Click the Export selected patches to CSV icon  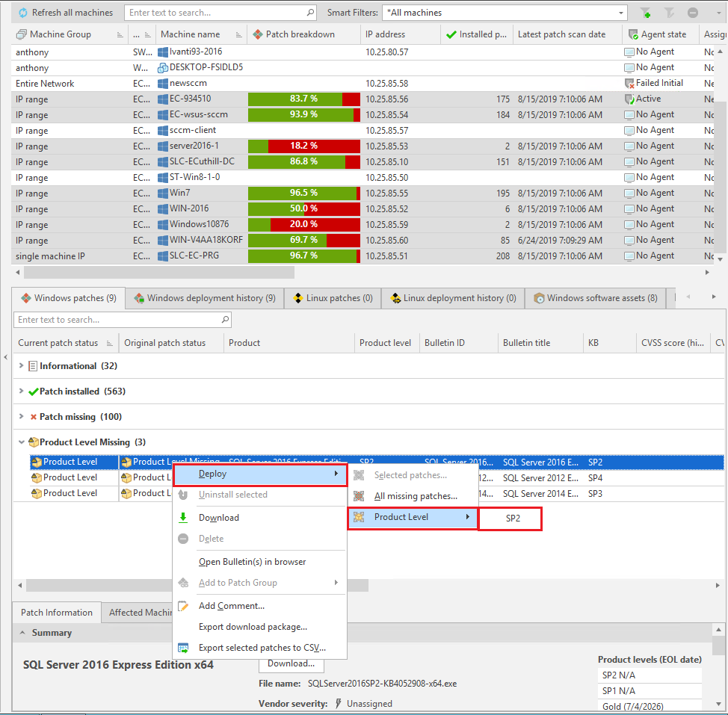tap(182, 648)
